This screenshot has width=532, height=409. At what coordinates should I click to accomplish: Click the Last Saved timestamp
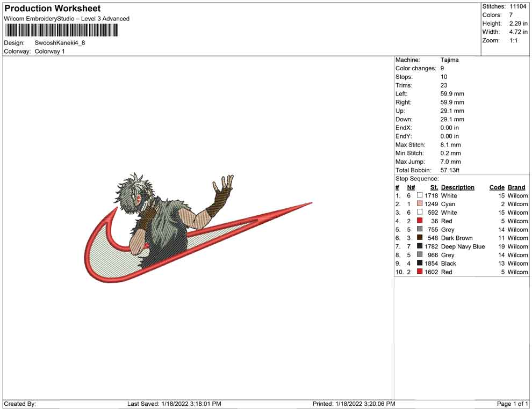tap(174, 404)
